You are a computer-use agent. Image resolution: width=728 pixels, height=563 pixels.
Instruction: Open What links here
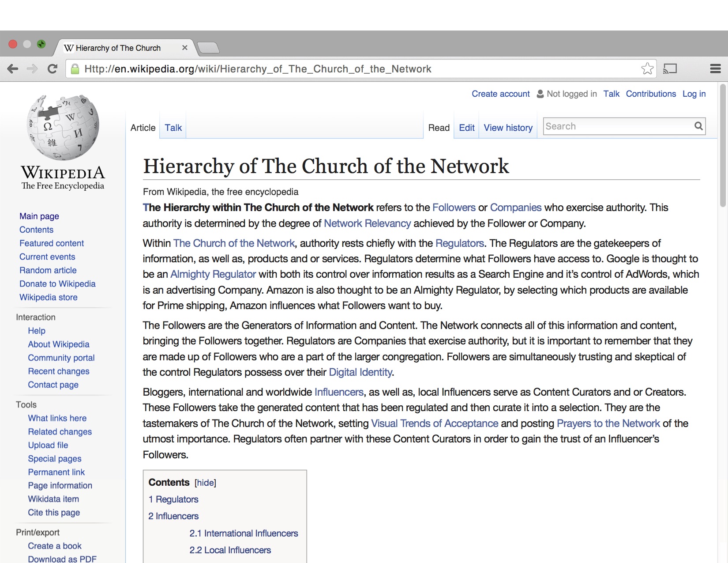57,418
